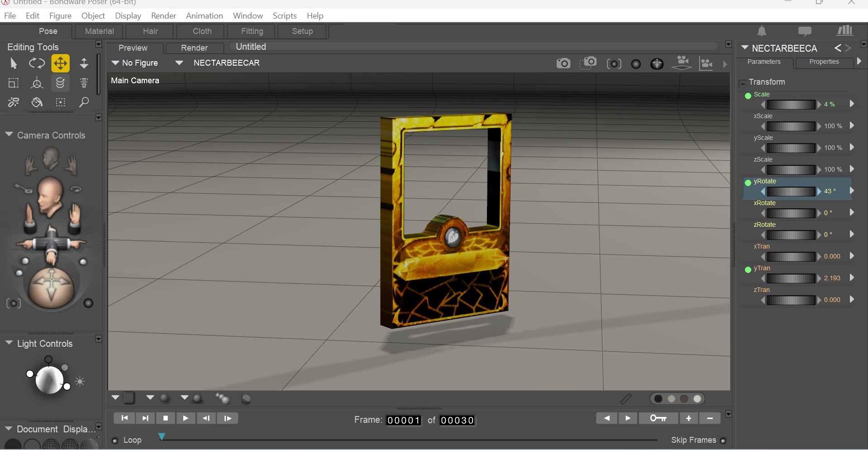The width and height of the screenshot is (868, 450).
Task: Select the Translate In/Out tool
Action: point(84,63)
